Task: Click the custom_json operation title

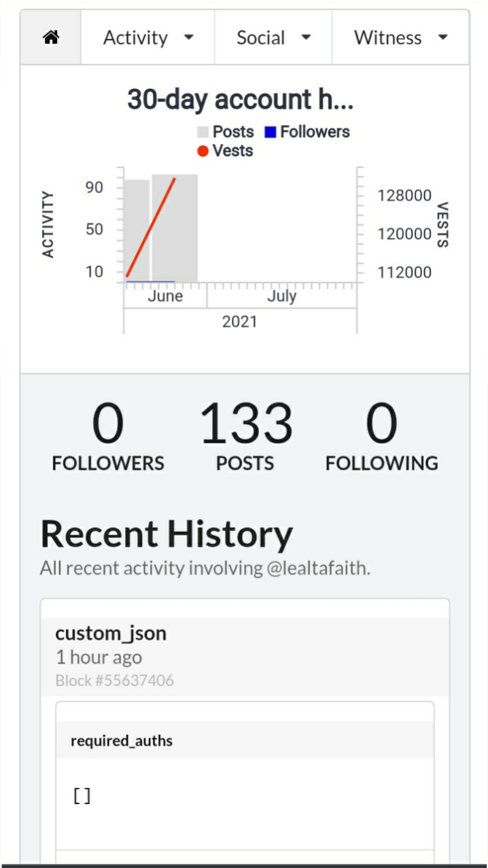Action: point(111,634)
